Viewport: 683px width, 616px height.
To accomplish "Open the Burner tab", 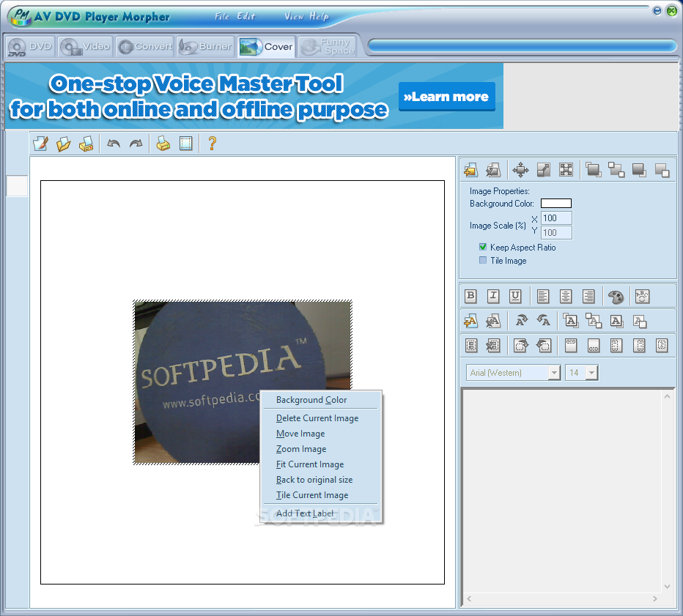I will pos(205,47).
